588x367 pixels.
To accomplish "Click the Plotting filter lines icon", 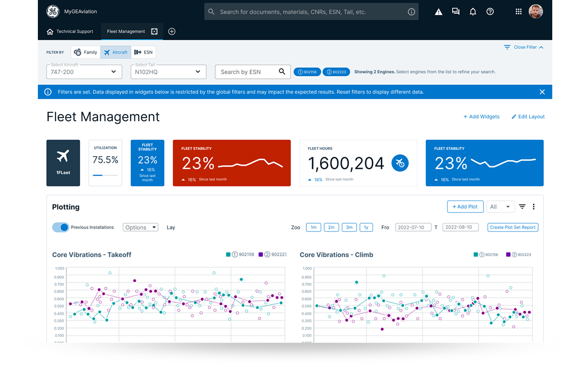I will click(x=522, y=206).
